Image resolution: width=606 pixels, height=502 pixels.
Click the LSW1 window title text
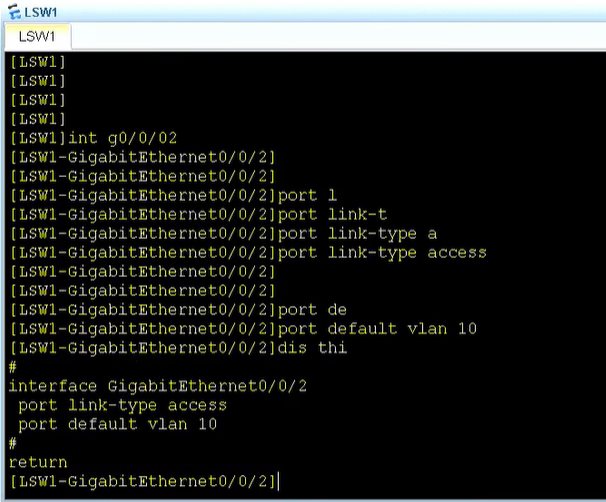[x=41, y=12]
